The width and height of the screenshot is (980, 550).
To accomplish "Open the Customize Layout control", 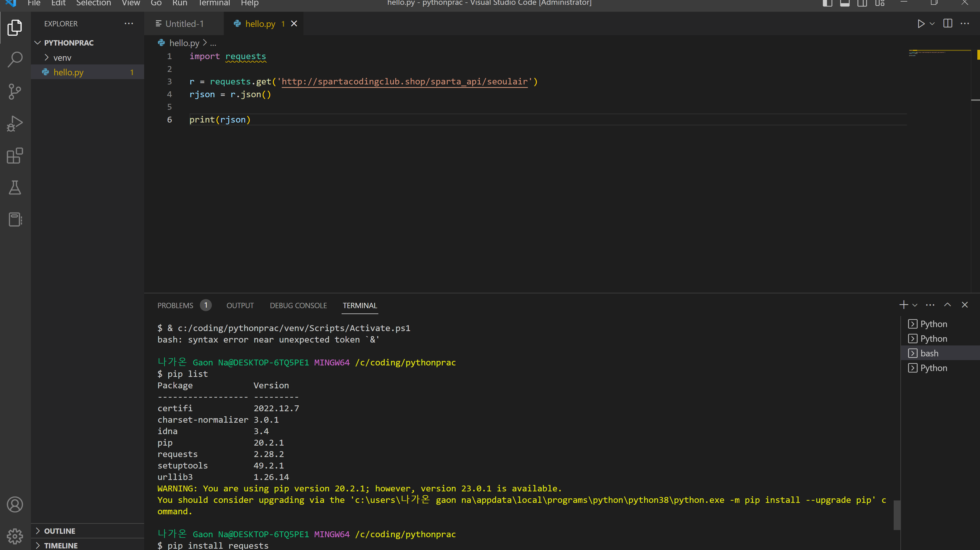I will point(880,3).
